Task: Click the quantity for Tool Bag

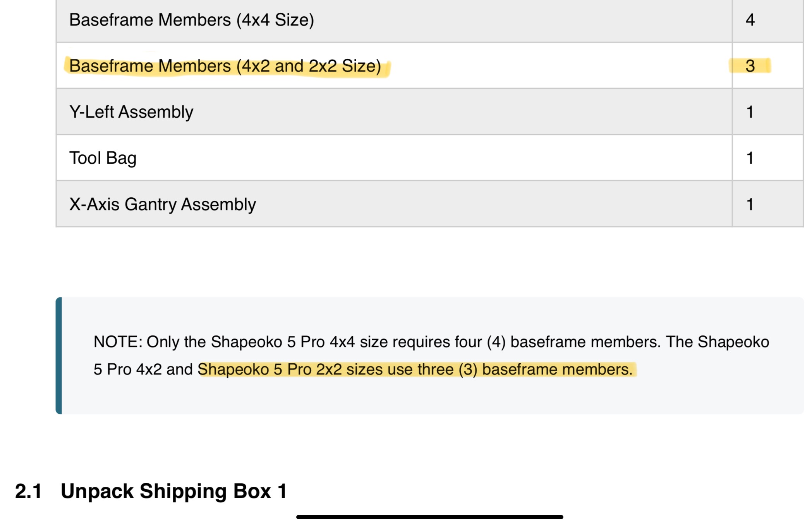Action: 750,158
